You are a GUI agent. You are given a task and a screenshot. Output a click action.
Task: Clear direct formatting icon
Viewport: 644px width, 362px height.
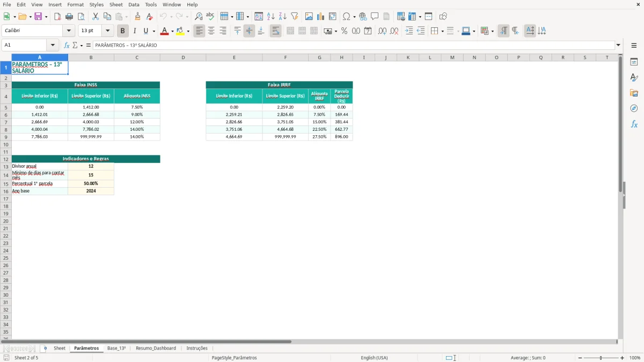pos(150,17)
